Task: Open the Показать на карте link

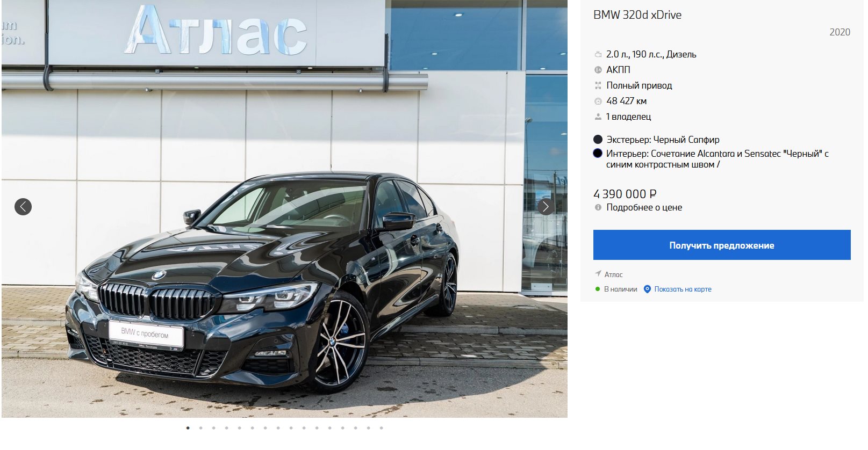Action: point(683,289)
